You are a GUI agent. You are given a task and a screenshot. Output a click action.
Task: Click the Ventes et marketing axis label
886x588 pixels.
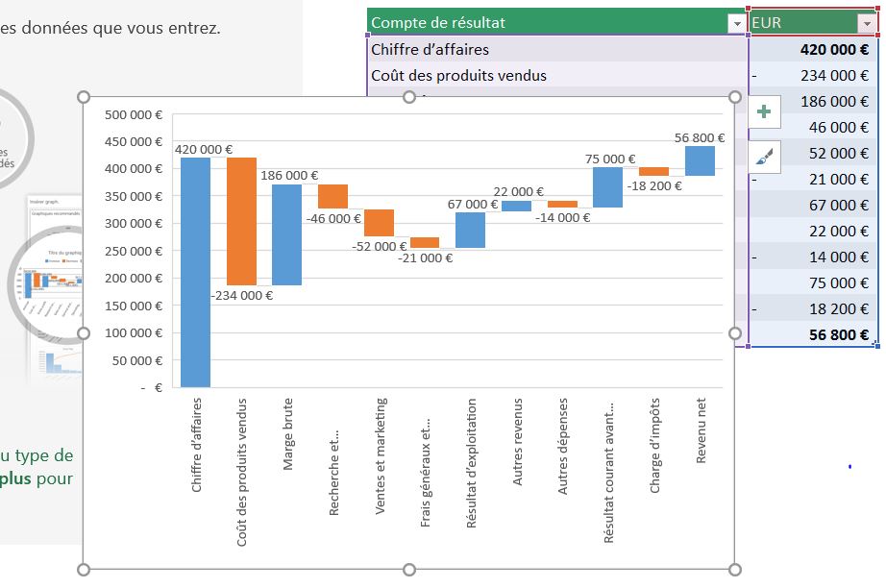pyautogui.click(x=381, y=455)
